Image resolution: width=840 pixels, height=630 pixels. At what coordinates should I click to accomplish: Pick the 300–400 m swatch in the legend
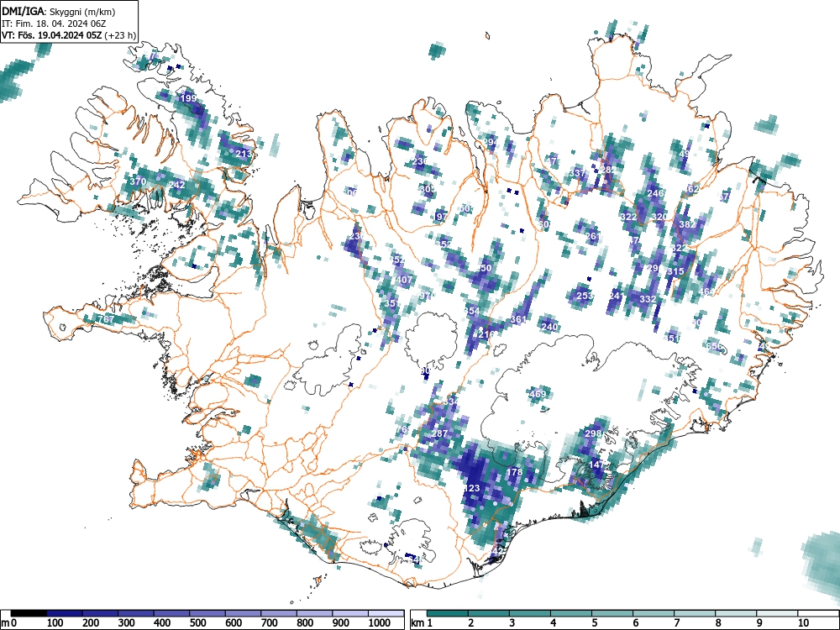(x=136, y=613)
